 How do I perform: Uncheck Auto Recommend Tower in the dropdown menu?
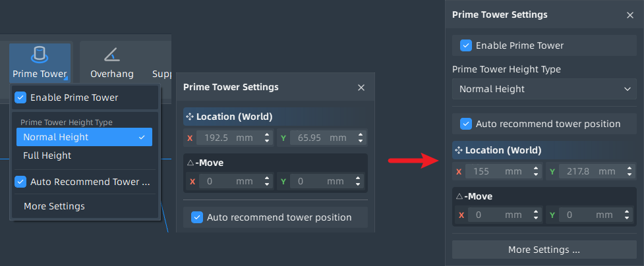[20, 182]
